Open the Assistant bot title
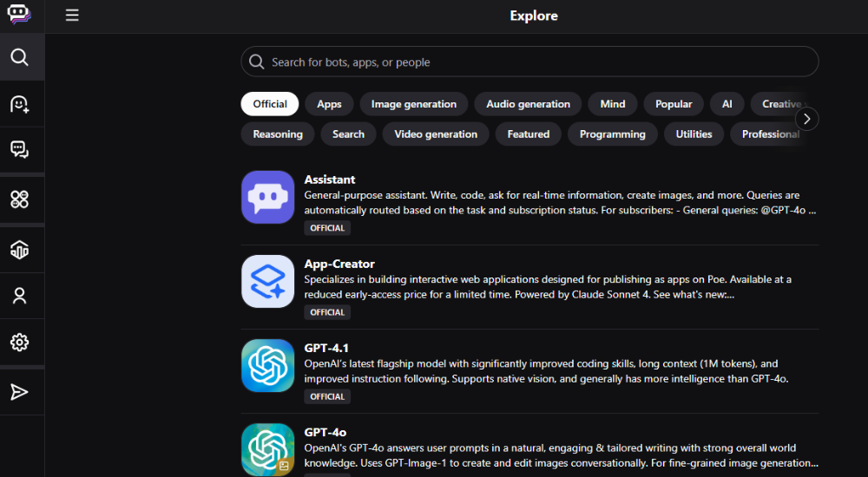Viewport: 868px width, 477px height. point(329,180)
